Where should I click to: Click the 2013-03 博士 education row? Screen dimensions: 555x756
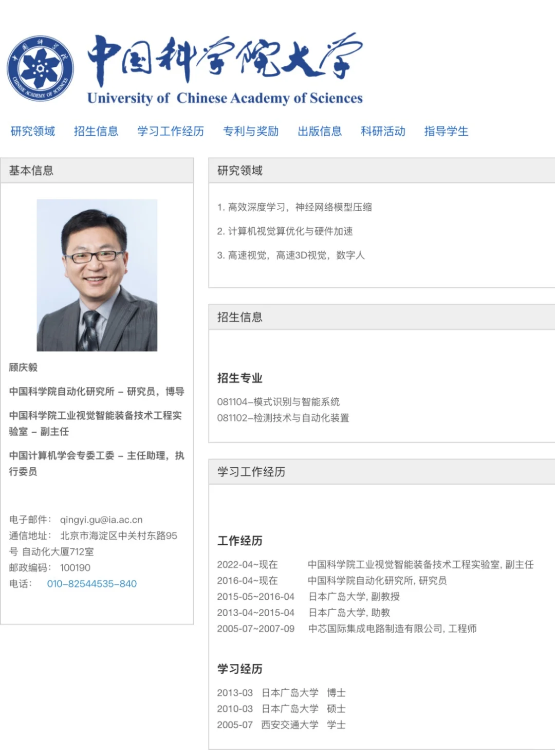click(x=281, y=692)
